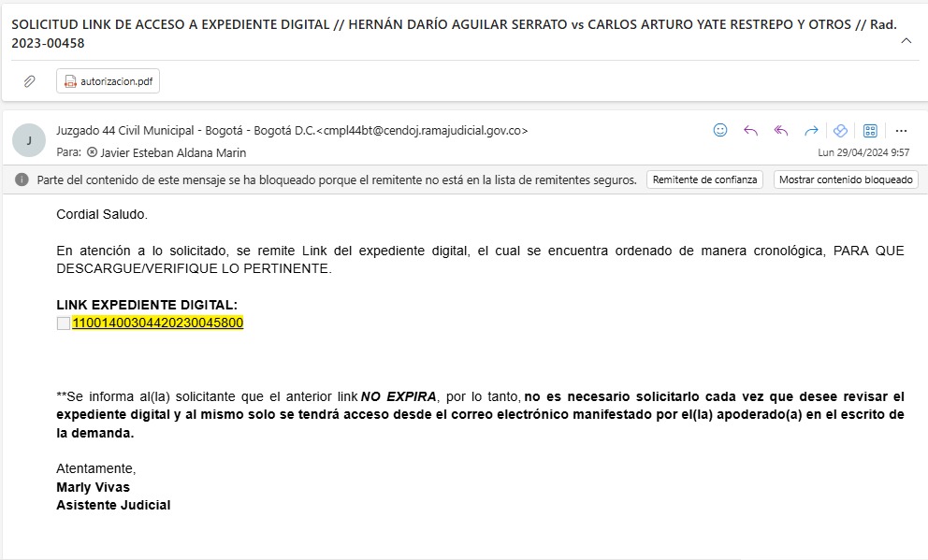Screen dimensions: 928x560
Task: Click the date Lun 29/04/2024 9:57
Action: (863, 152)
